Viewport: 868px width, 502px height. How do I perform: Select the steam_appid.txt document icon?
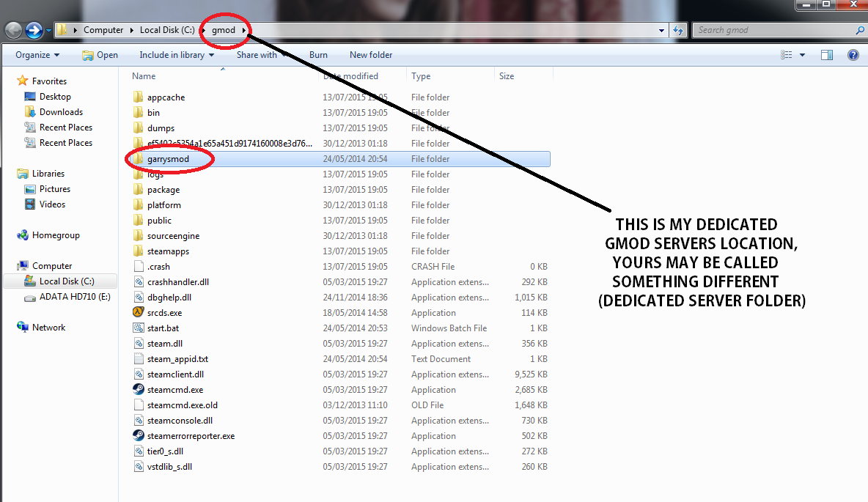point(139,358)
